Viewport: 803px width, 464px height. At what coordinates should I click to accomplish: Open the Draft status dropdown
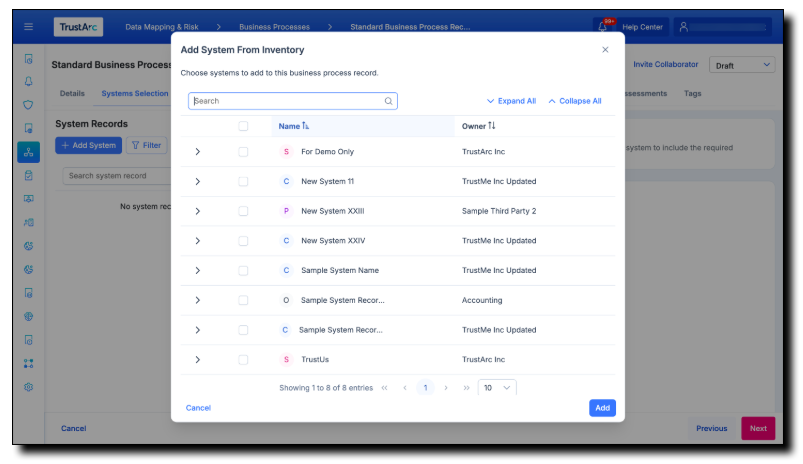pos(742,65)
